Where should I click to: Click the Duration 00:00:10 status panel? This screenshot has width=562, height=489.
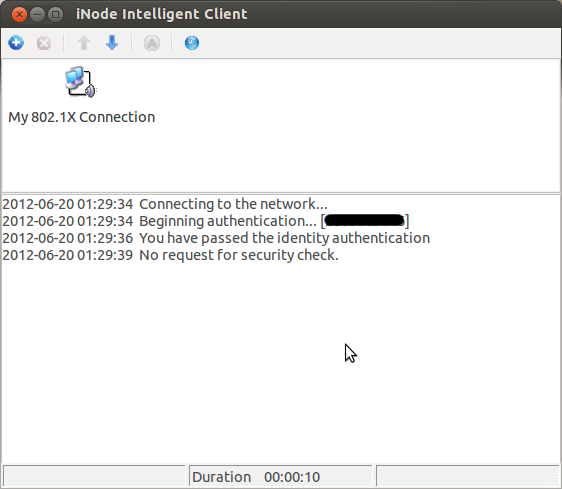(x=281, y=477)
